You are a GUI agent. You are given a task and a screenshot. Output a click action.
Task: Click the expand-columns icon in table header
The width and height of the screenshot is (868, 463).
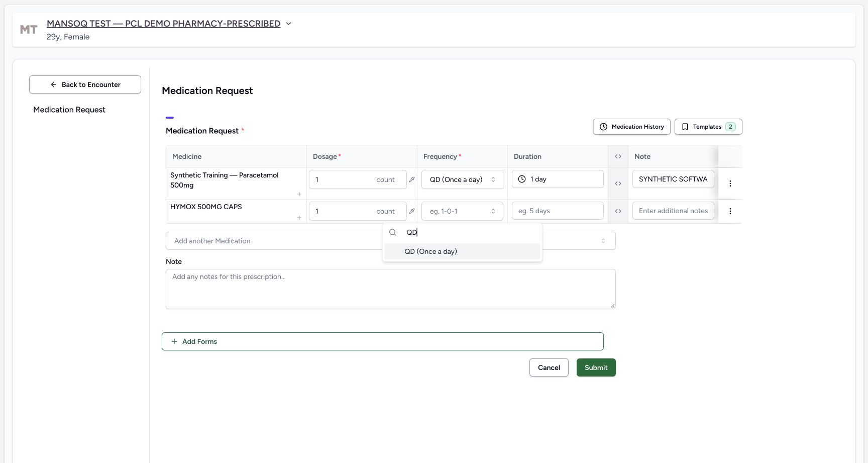618,156
